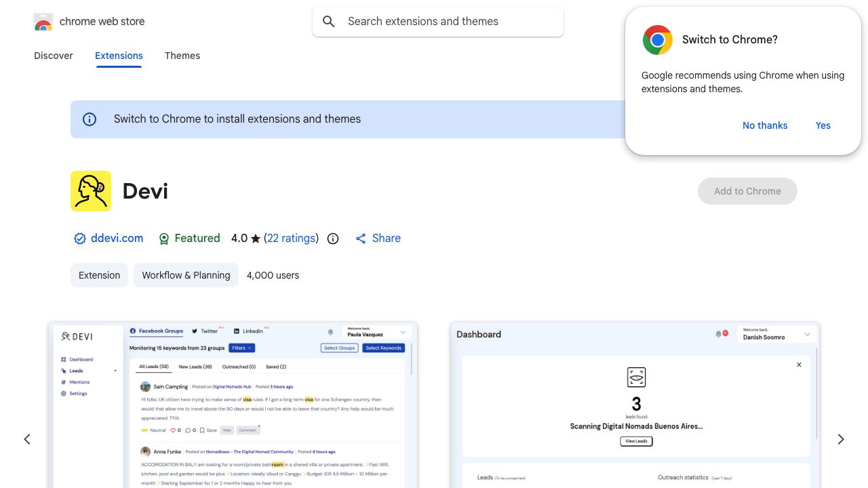Open the 22 ratings link
The image size is (868, 488).
[291, 239]
